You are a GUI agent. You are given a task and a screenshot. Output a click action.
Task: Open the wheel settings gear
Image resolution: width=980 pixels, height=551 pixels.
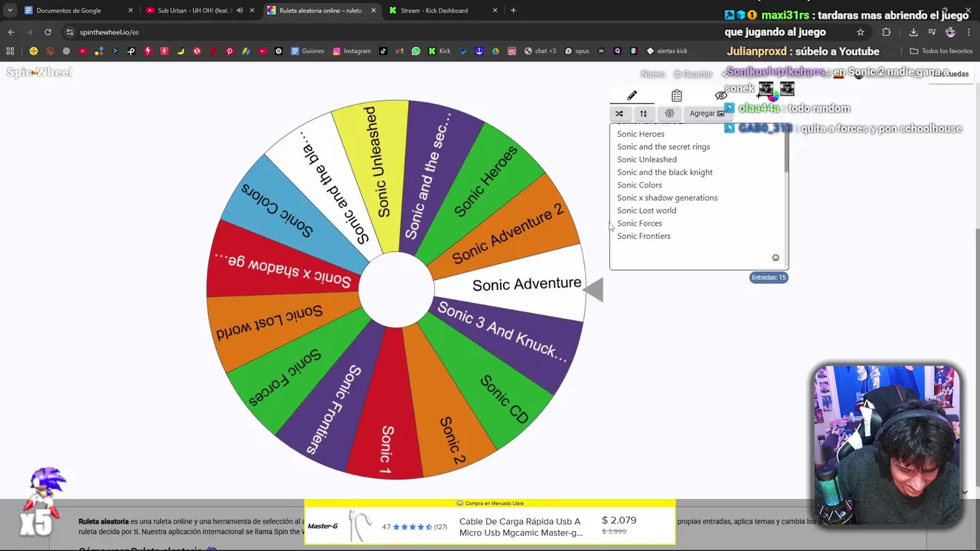click(669, 113)
